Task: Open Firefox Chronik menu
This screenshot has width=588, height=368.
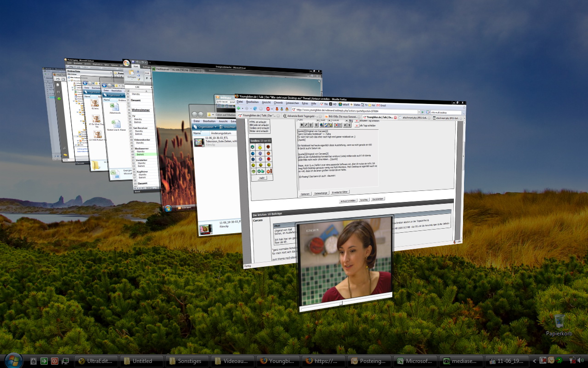Action: (278, 103)
